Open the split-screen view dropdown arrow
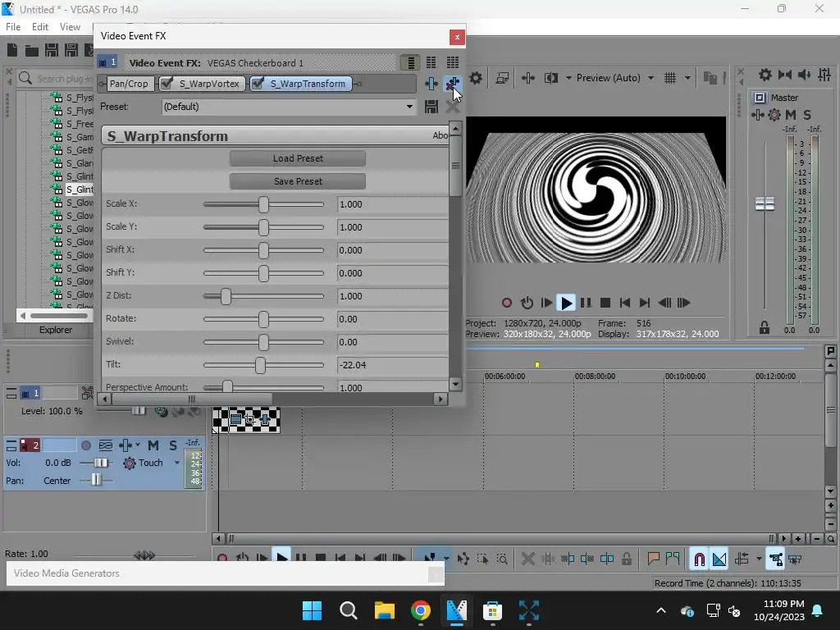Screen dimensions: 840x630 [568, 78]
